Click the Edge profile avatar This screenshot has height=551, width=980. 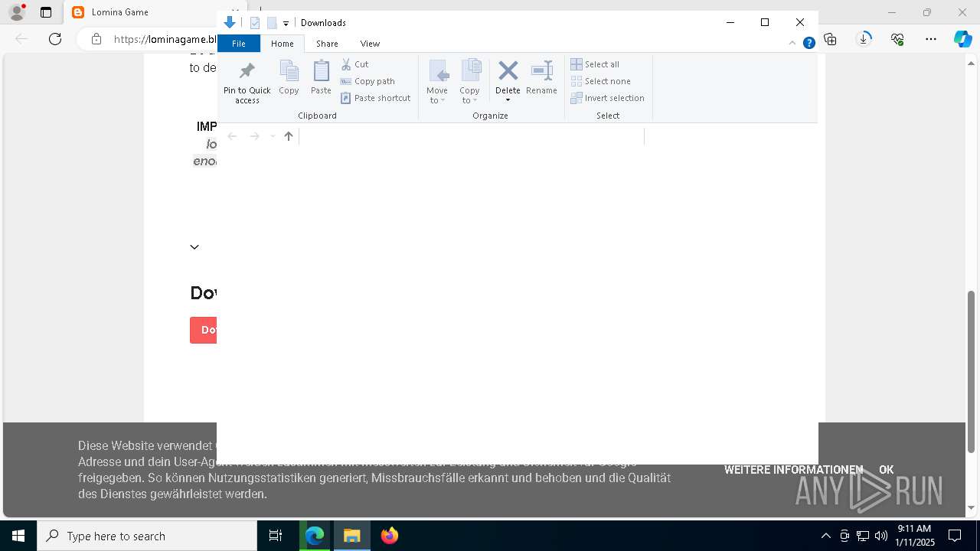point(17,12)
